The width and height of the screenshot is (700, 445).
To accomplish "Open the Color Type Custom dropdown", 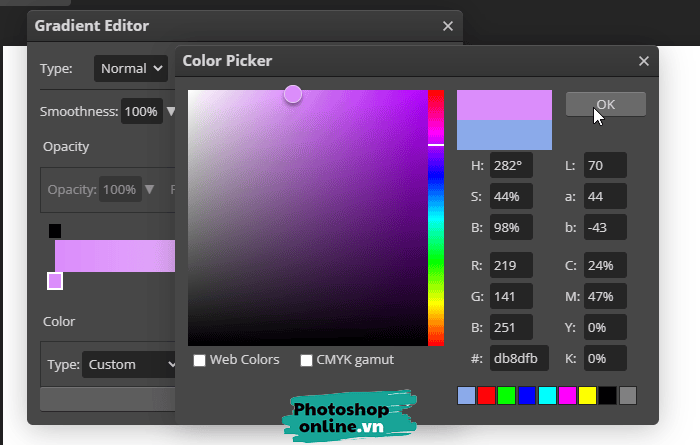I will point(129,365).
